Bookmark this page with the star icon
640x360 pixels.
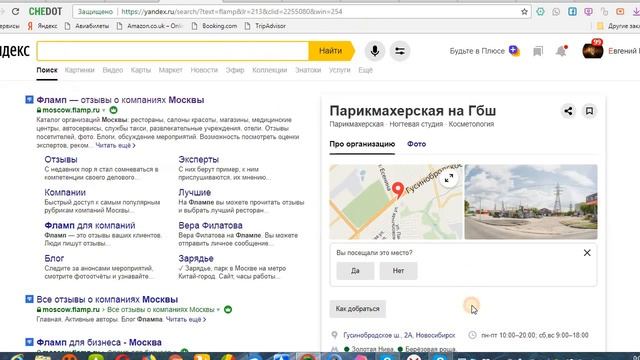pos(524,12)
